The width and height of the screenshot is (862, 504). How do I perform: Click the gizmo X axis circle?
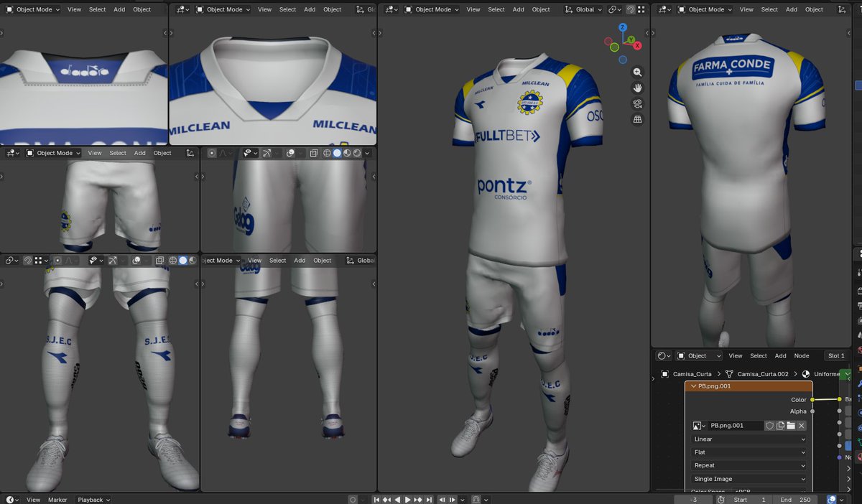pos(637,46)
